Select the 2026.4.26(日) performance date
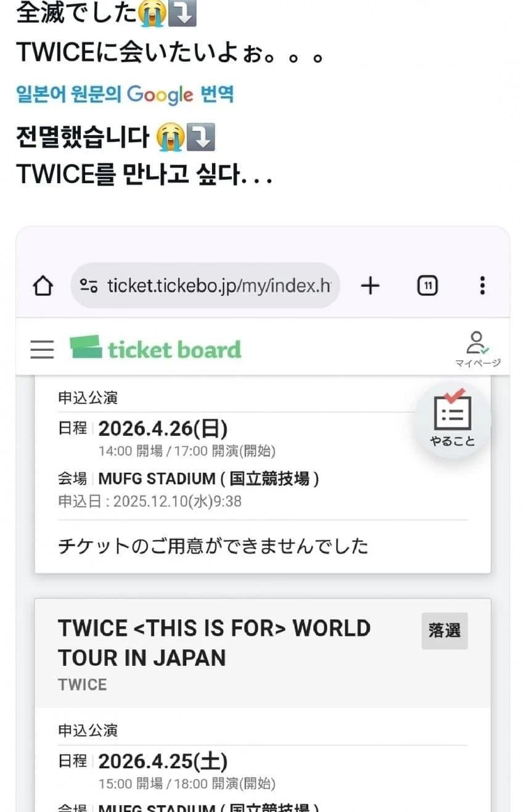524x812 pixels. coord(163,428)
